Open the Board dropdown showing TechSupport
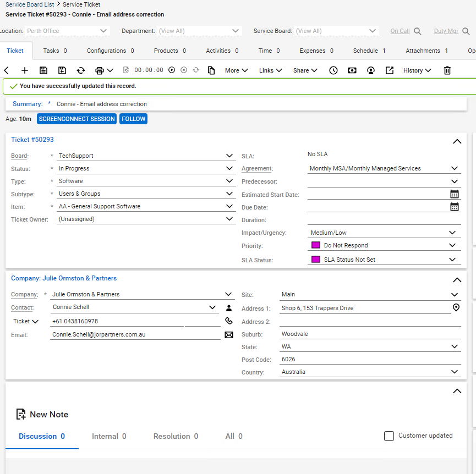Image resolution: width=476 pixels, height=474 pixels. (146, 156)
